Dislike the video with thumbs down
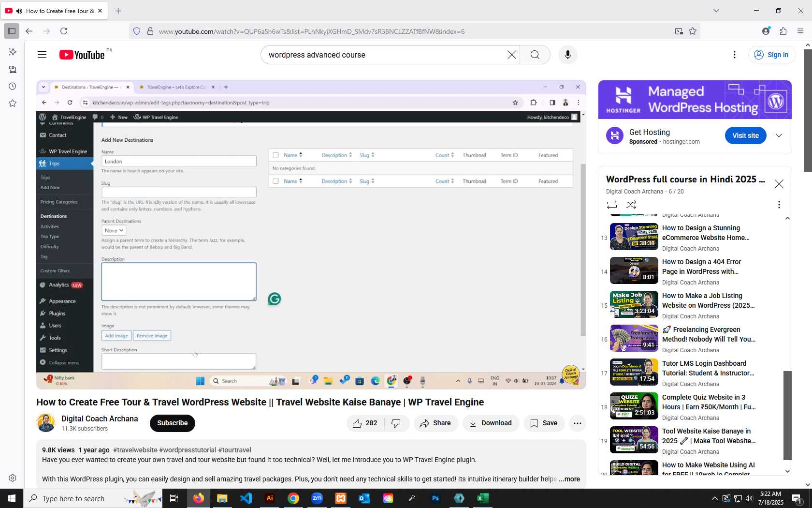 click(396, 423)
